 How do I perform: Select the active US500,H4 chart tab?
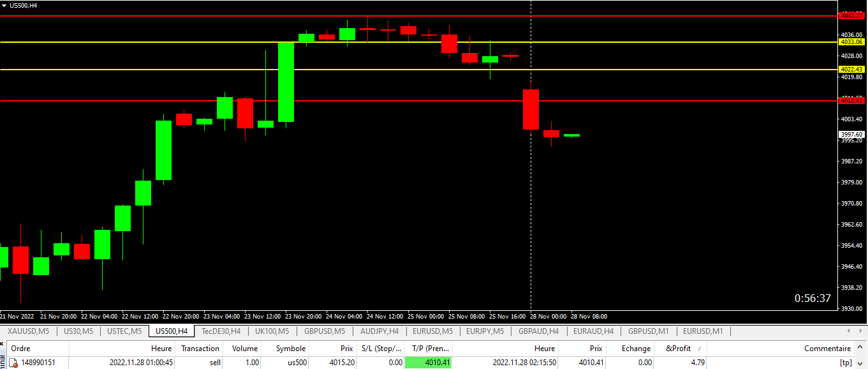coord(172,331)
